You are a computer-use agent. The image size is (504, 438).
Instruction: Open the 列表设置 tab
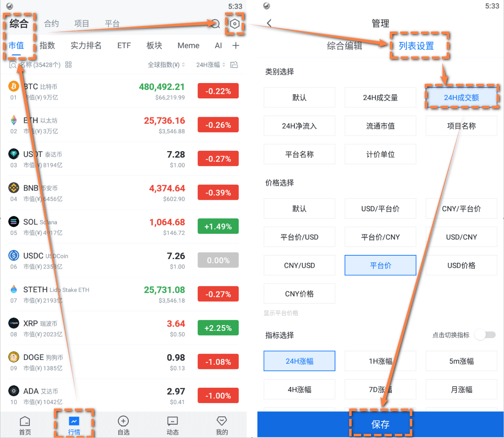click(x=416, y=46)
